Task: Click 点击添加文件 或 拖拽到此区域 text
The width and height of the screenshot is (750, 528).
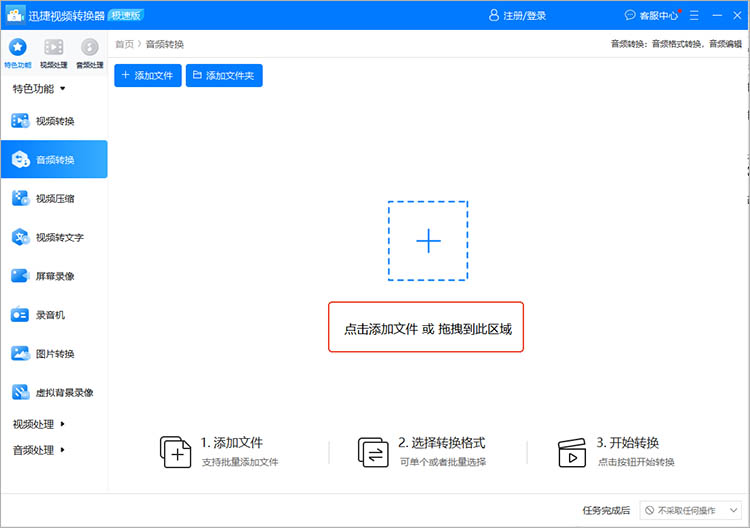Action: click(x=428, y=329)
